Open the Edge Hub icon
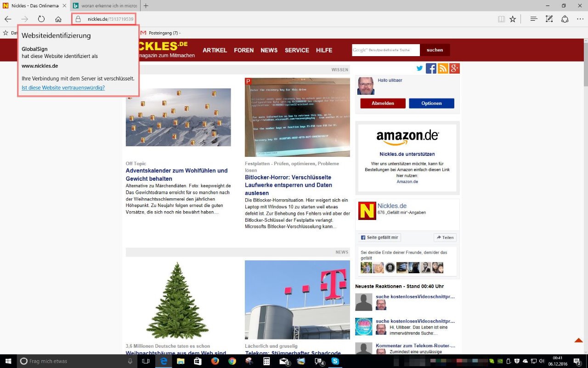Image resolution: width=588 pixels, height=368 pixels. tap(534, 19)
